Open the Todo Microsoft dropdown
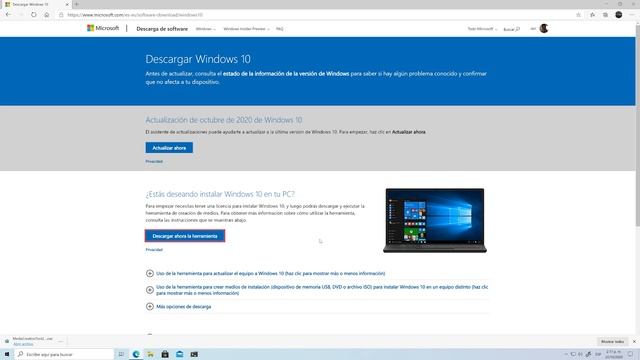This screenshot has height=360, width=640. click(x=482, y=29)
